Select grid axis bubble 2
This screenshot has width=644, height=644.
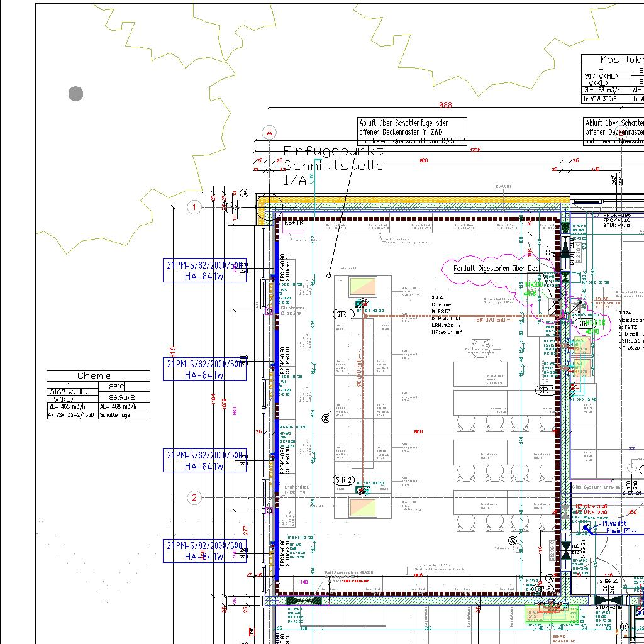pos(194,497)
